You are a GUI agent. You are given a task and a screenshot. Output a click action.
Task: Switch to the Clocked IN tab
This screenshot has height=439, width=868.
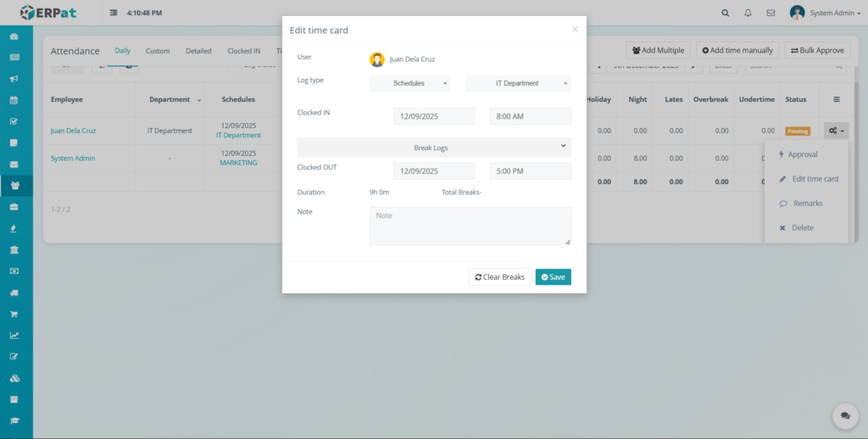(x=243, y=50)
